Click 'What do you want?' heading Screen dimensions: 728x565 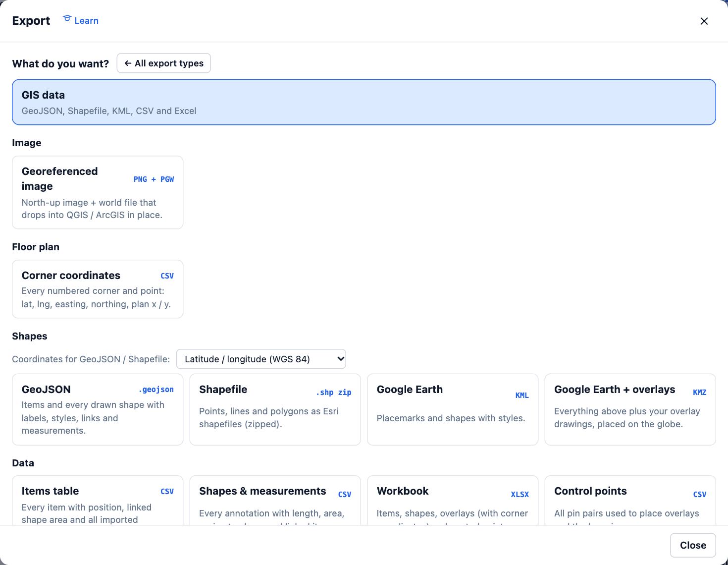point(60,63)
